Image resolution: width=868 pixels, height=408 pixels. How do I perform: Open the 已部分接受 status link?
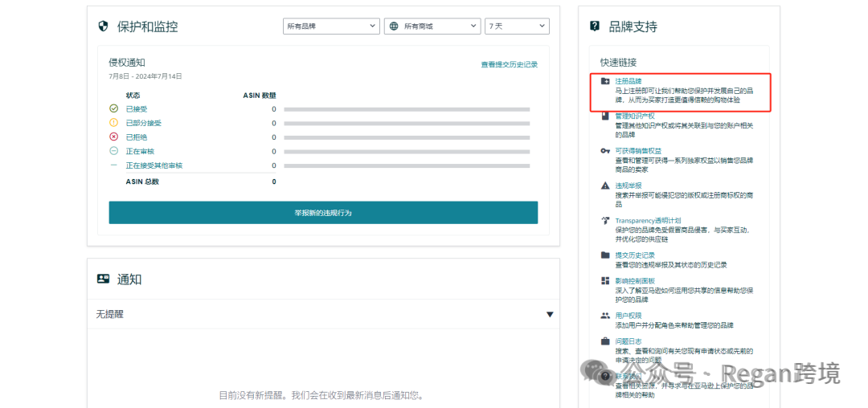point(143,123)
